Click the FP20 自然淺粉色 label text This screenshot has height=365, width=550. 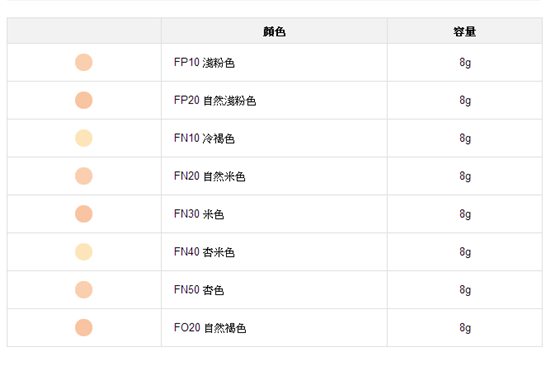[215, 101]
